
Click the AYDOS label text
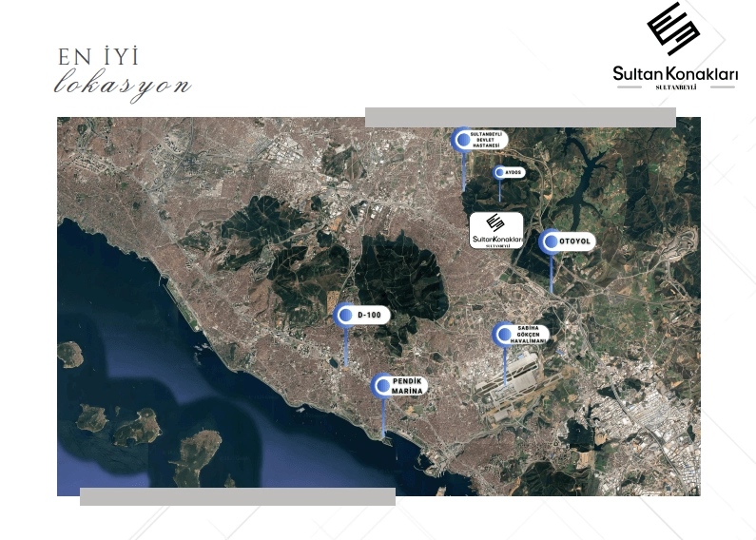coord(514,172)
